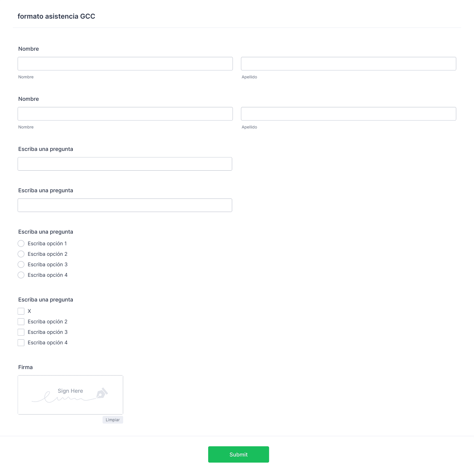
Task: Choose radio Escriba opción 4
Action: click(21, 275)
